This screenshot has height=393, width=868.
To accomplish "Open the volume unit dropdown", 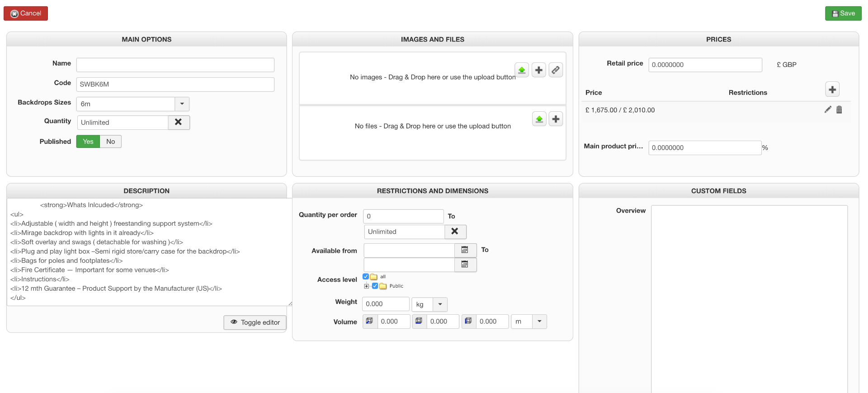I will (x=539, y=322).
